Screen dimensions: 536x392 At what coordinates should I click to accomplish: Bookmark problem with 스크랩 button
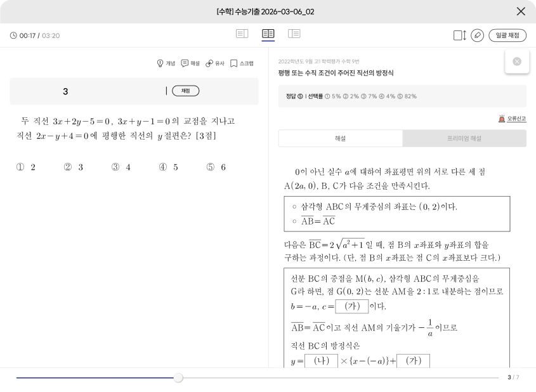pyautogui.click(x=242, y=63)
